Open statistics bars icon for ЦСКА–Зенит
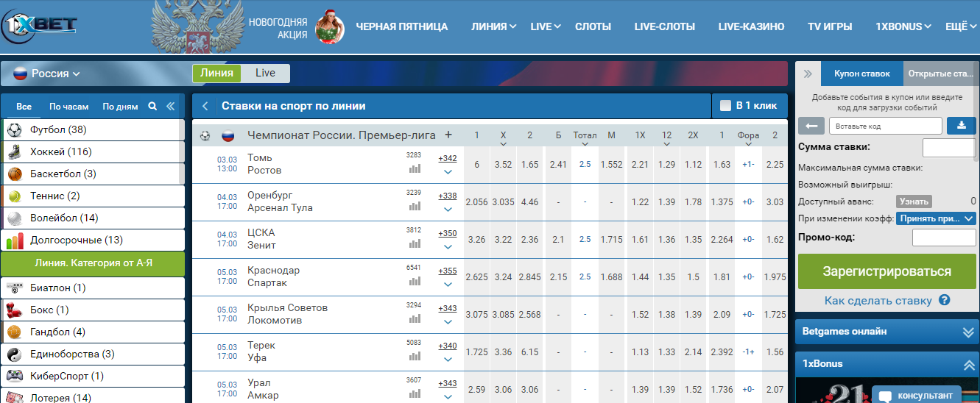Viewport: 980px width, 403px height. [415, 243]
